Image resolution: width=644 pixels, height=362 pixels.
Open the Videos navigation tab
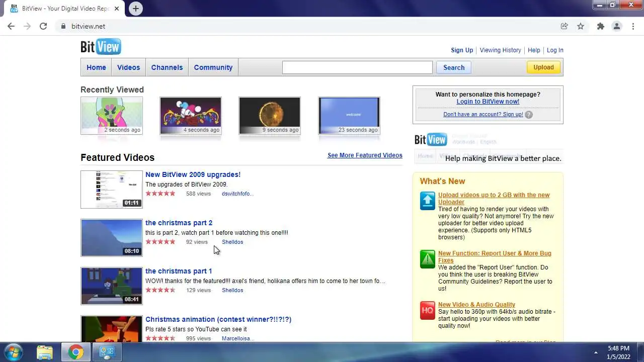(x=128, y=67)
